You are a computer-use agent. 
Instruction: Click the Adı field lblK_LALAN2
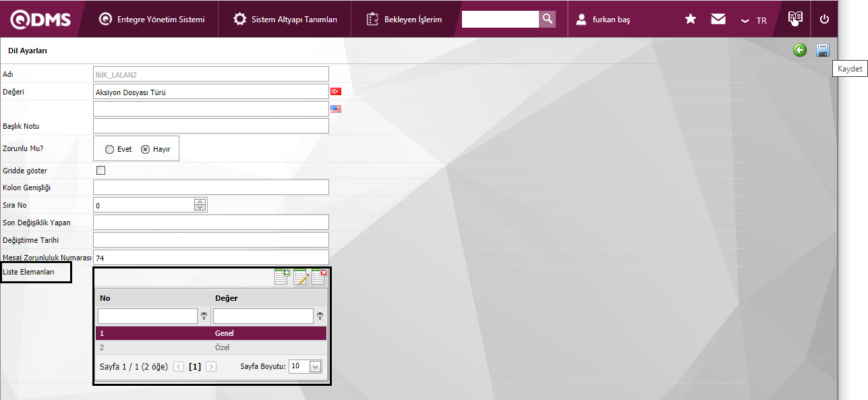[x=211, y=74]
